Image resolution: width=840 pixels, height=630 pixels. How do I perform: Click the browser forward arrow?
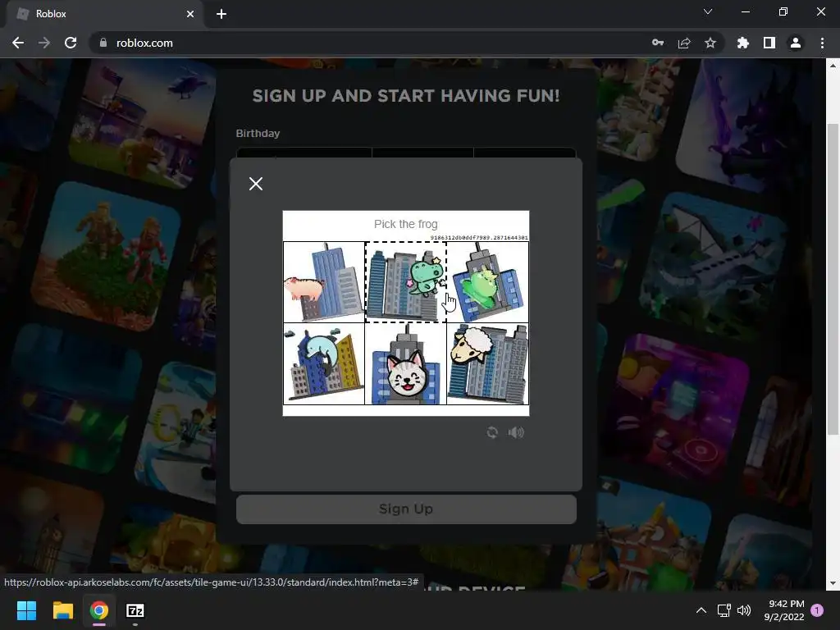tap(44, 43)
